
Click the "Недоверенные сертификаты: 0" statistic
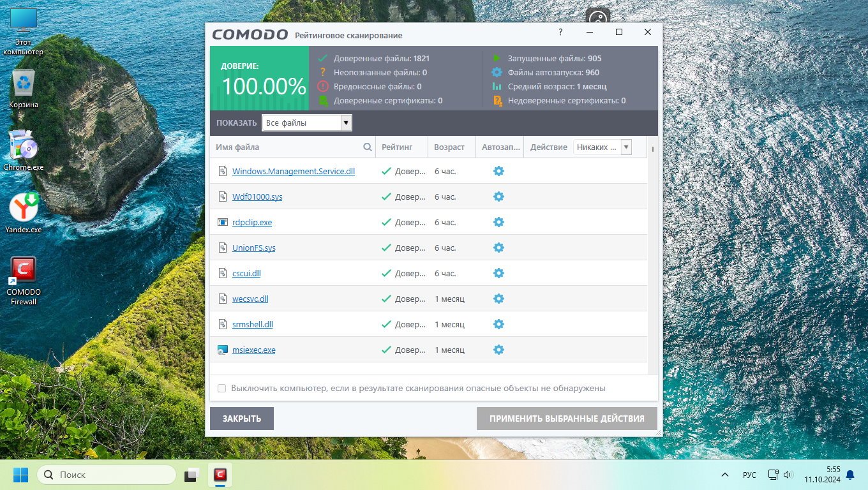click(567, 100)
